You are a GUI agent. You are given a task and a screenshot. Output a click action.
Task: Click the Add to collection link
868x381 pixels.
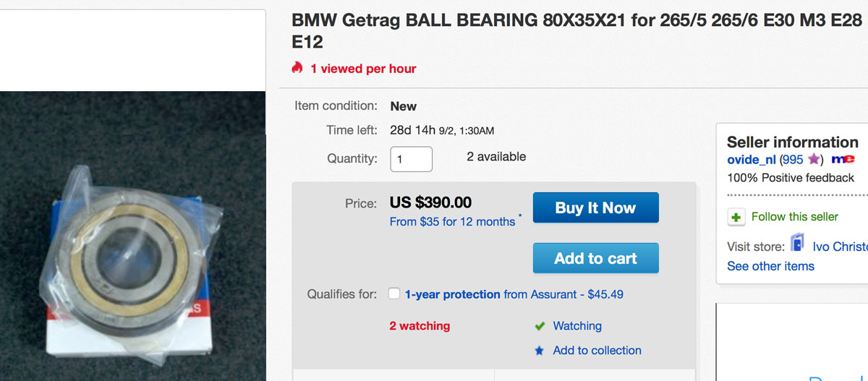(597, 351)
